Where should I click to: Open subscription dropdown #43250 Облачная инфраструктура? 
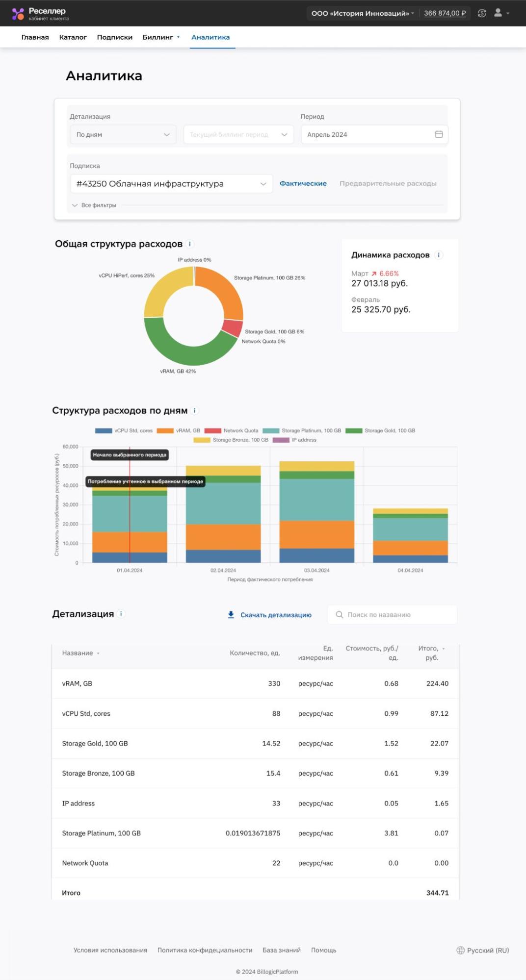[171, 184]
